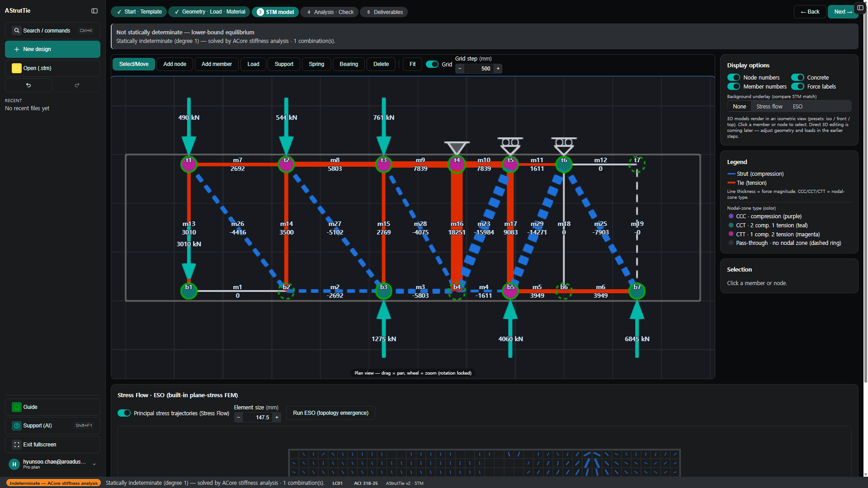This screenshot has height=488, width=868.
Task: Increase element size value
Action: (x=277, y=418)
